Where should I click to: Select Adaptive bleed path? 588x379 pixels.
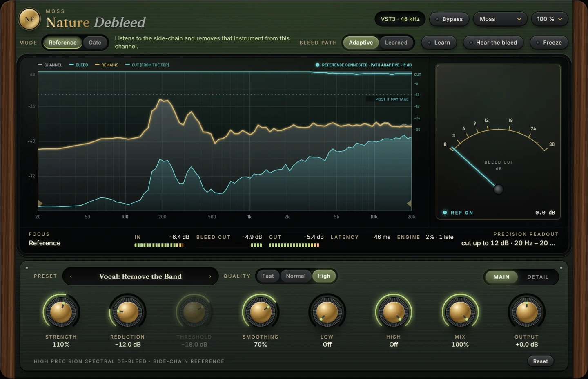361,43
